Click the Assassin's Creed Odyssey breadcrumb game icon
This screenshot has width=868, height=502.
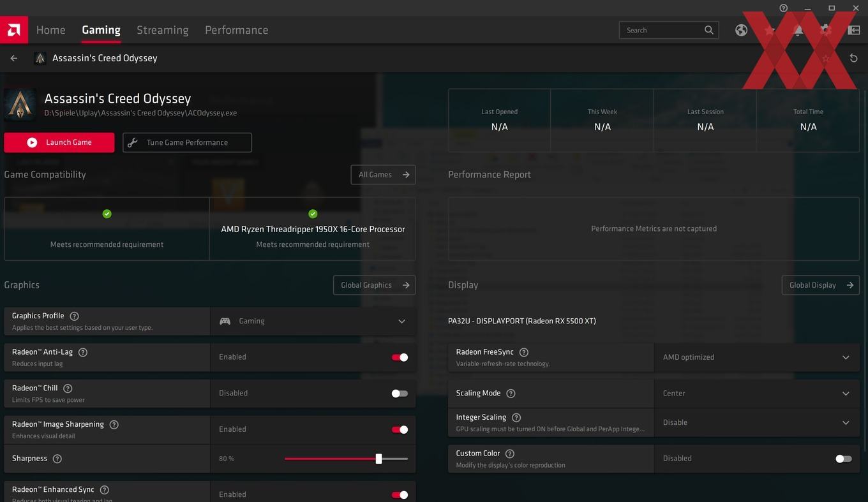pyautogui.click(x=40, y=58)
